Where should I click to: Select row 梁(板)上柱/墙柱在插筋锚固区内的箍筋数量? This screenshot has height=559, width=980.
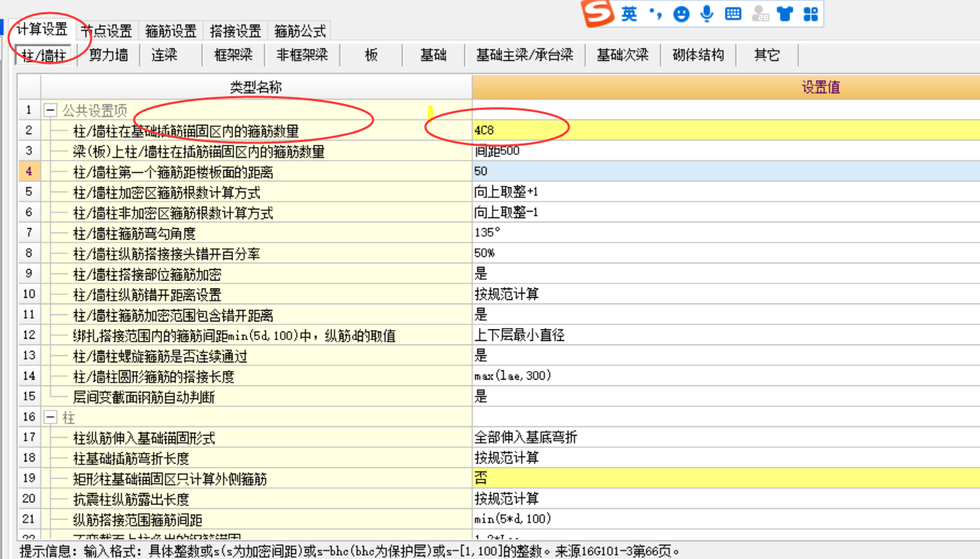(x=199, y=151)
